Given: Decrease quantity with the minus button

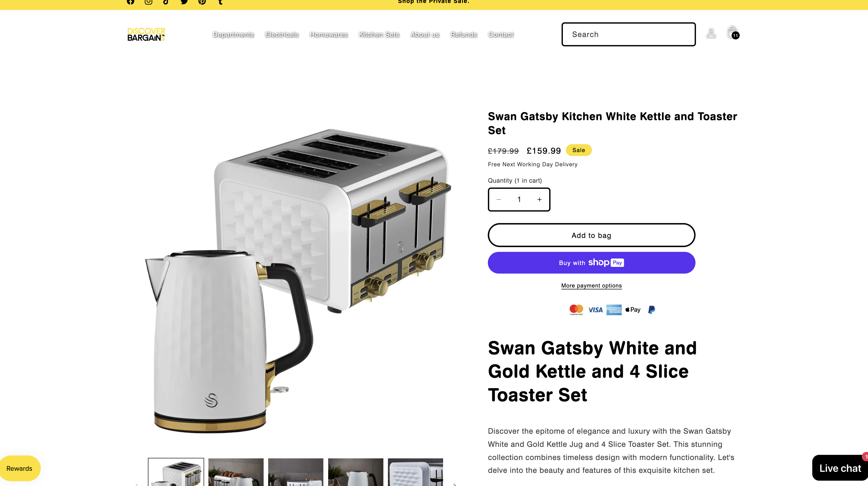Looking at the screenshot, I should (499, 200).
